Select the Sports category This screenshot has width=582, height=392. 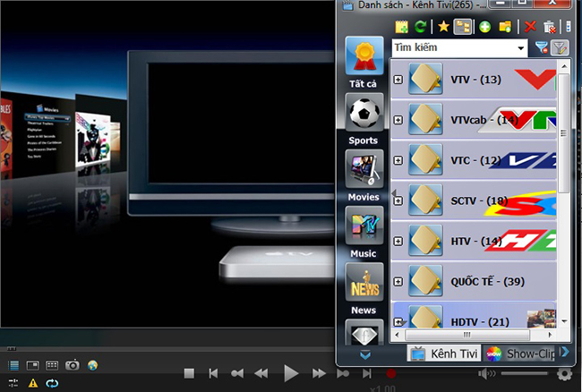click(364, 119)
